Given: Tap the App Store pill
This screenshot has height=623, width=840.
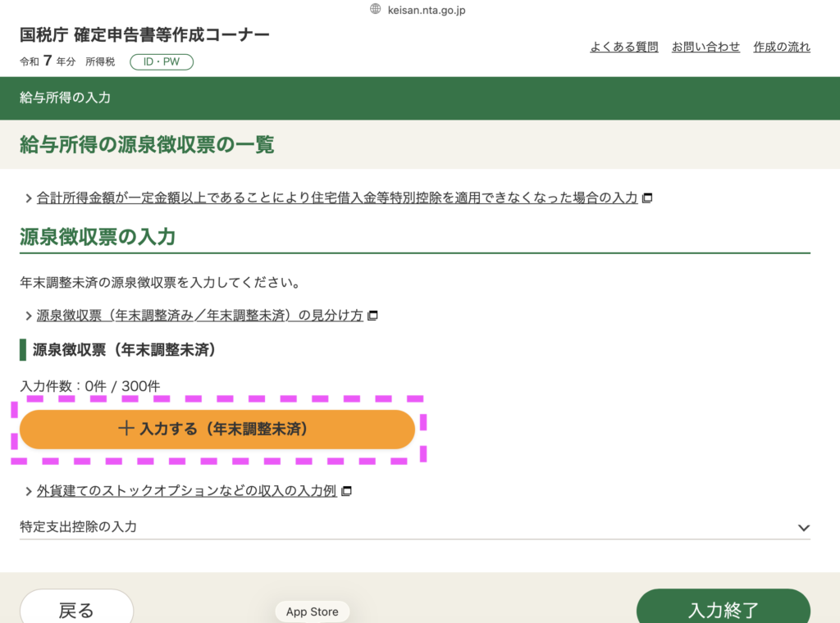Looking at the screenshot, I should tap(312, 612).
